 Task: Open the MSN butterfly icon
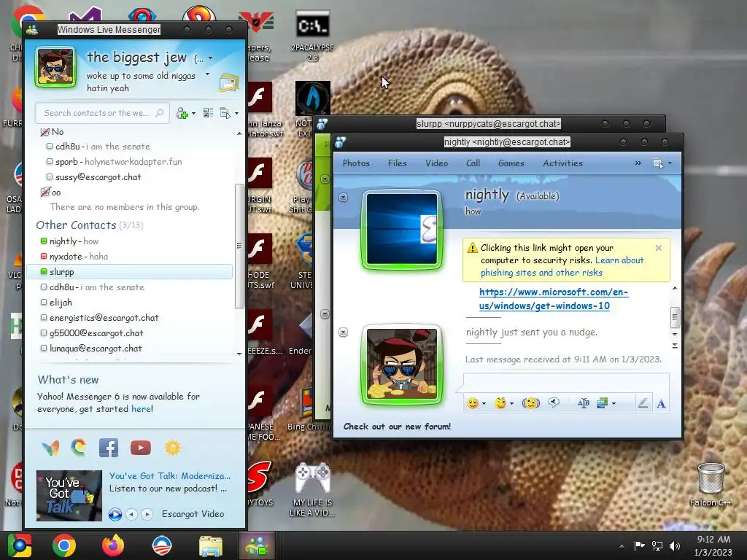tap(50, 448)
